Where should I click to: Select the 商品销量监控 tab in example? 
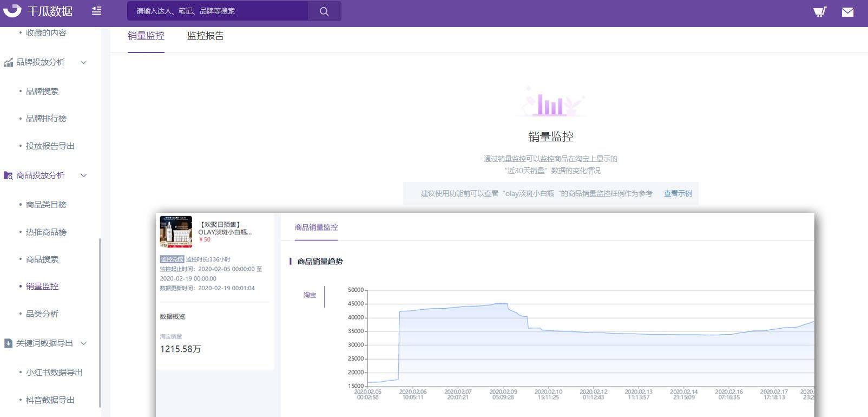316,227
